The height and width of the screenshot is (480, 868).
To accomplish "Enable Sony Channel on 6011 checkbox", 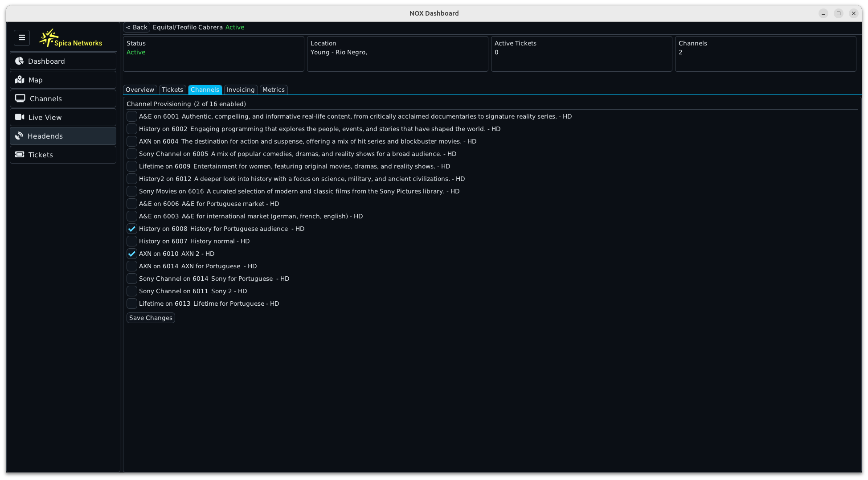I will pyautogui.click(x=132, y=291).
